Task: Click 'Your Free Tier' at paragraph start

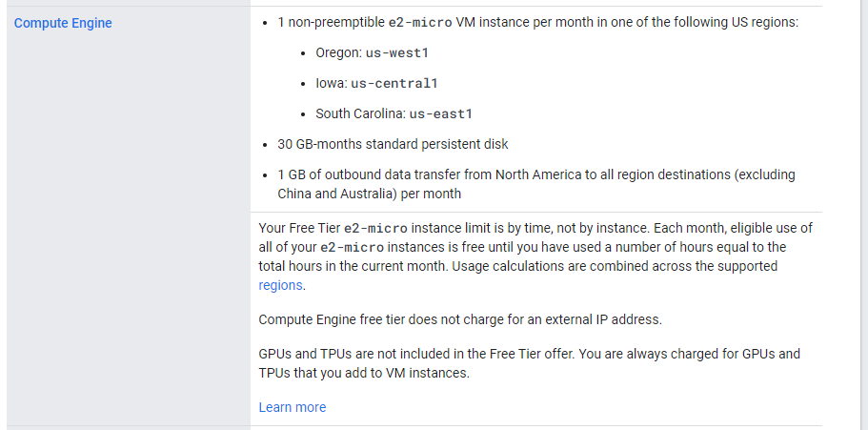Action: [x=299, y=228]
